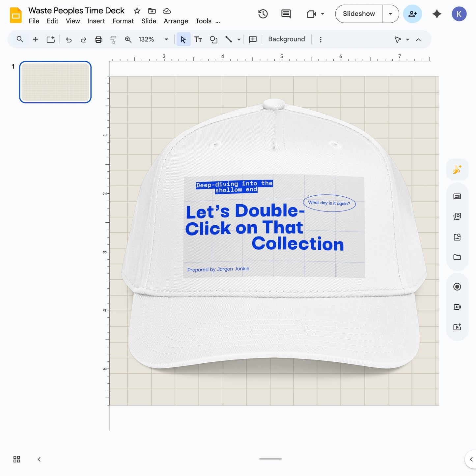Redo the last action
476x476 pixels.
84,40
